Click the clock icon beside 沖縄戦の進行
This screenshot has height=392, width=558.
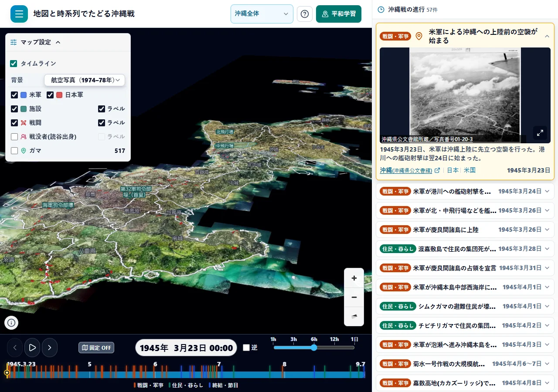(381, 9)
